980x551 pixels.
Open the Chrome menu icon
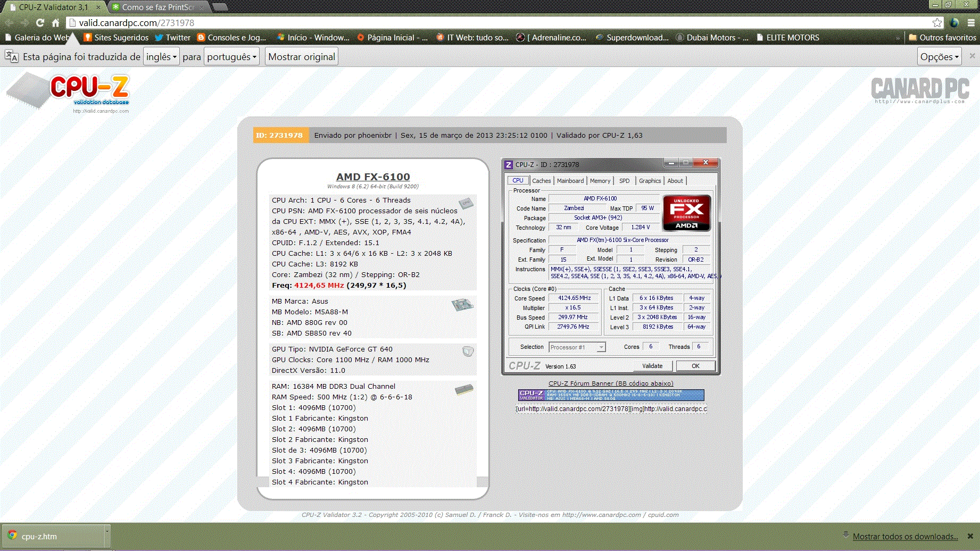[971, 22]
